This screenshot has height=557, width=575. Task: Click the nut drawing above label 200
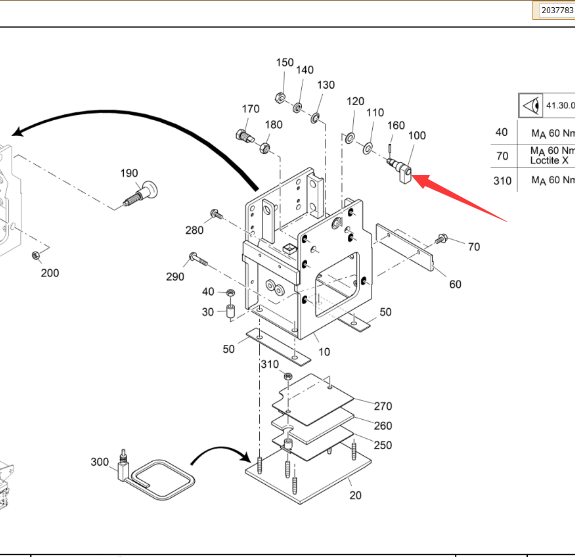point(36,255)
